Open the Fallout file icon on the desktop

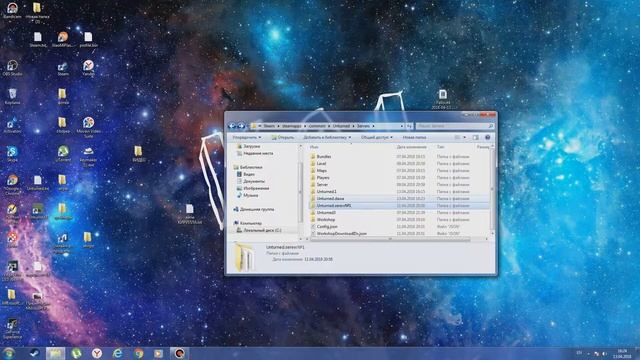[x=443, y=99]
